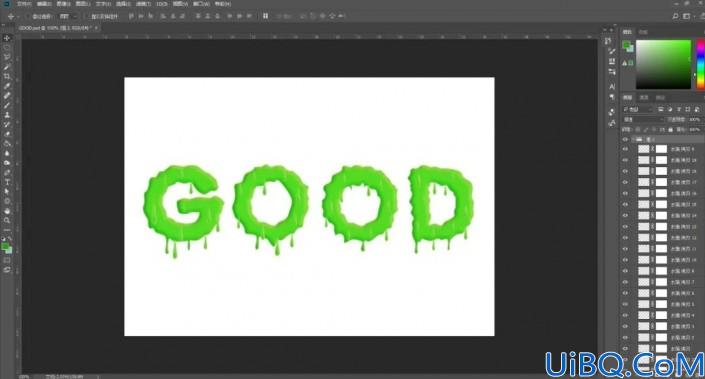Hide layer 水滴 拷贝 17 via its eye icon
This screenshot has height=379, width=705.
[625, 182]
